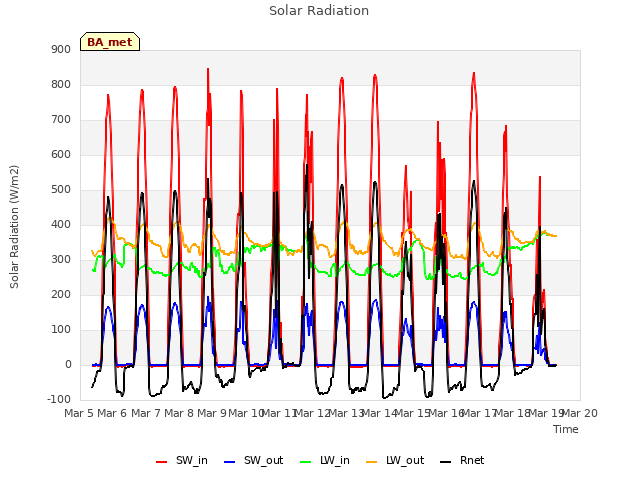Image resolution: width=640 pixels, height=480 pixels.
Task: Click the Mar 20 x-axis tick label
Action: (580, 413)
